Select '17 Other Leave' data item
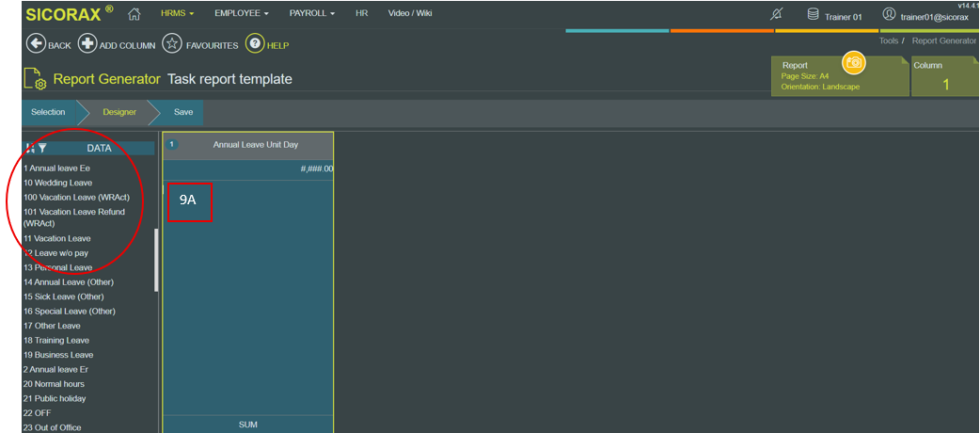Viewport: 980px width, 433px height. [x=52, y=326]
